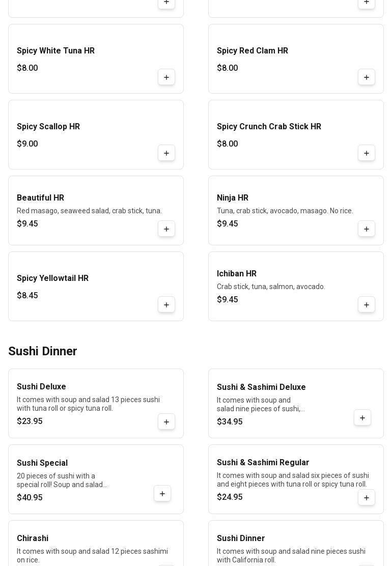Open the Sushi Dinner item card
The height and width of the screenshot is (566, 392).
tap(296, 543)
